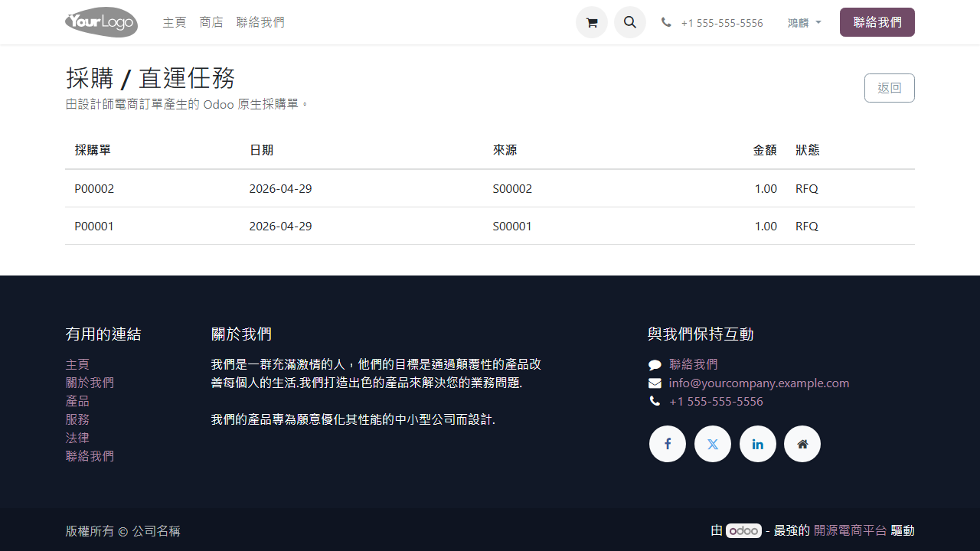
Task: Click the 金額 column header
Action: [x=765, y=150]
